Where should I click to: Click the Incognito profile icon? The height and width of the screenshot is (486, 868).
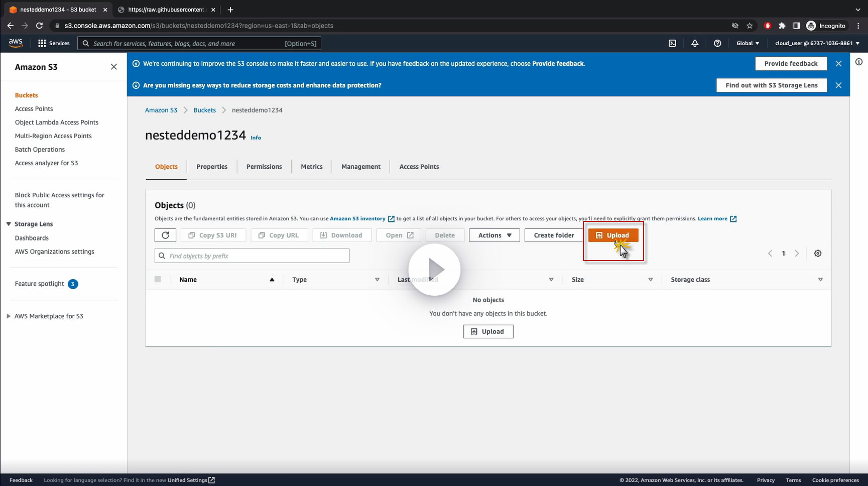(x=826, y=26)
